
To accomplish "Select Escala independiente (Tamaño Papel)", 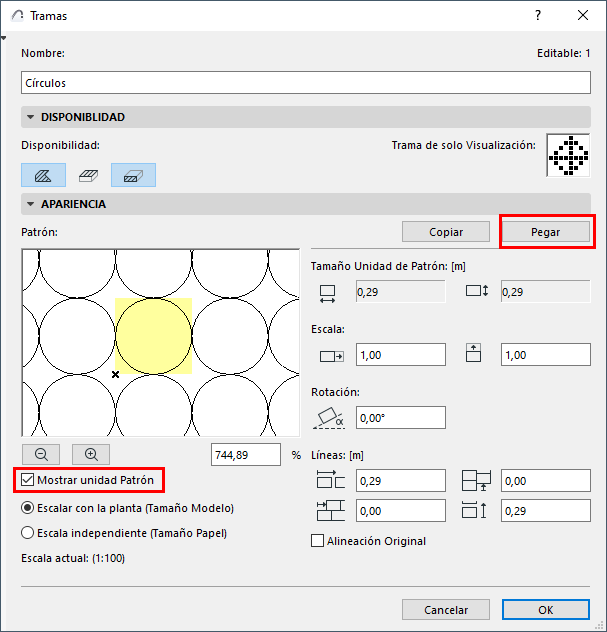I will (x=27, y=533).
